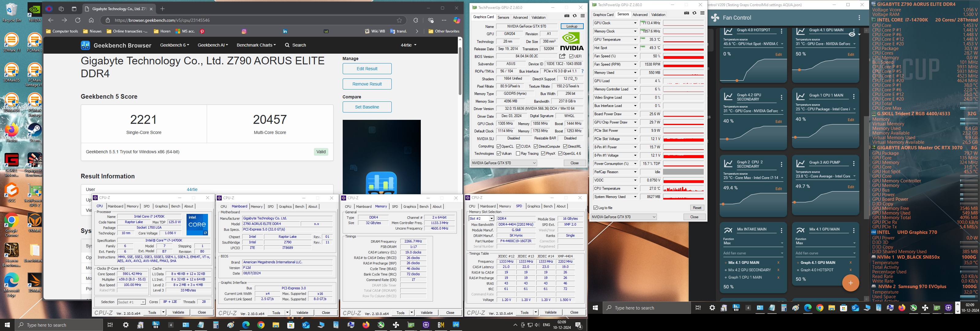The height and width of the screenshot is (331, 980).
Task: Open hamburger menu in GPU-Z Sensors window
Action: (702, 13)
